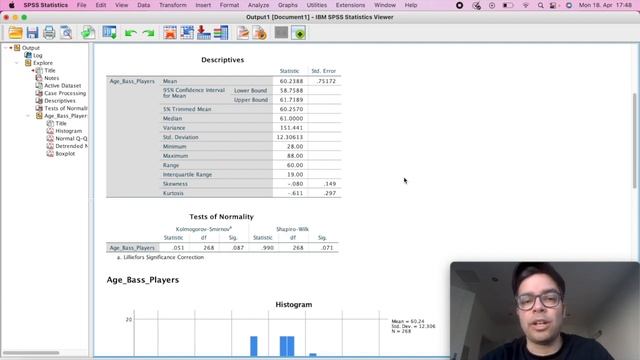This screenshot has width=640, height=360.
Task: Click the Age_Bass_Players section heading
Action: [143, 280]
